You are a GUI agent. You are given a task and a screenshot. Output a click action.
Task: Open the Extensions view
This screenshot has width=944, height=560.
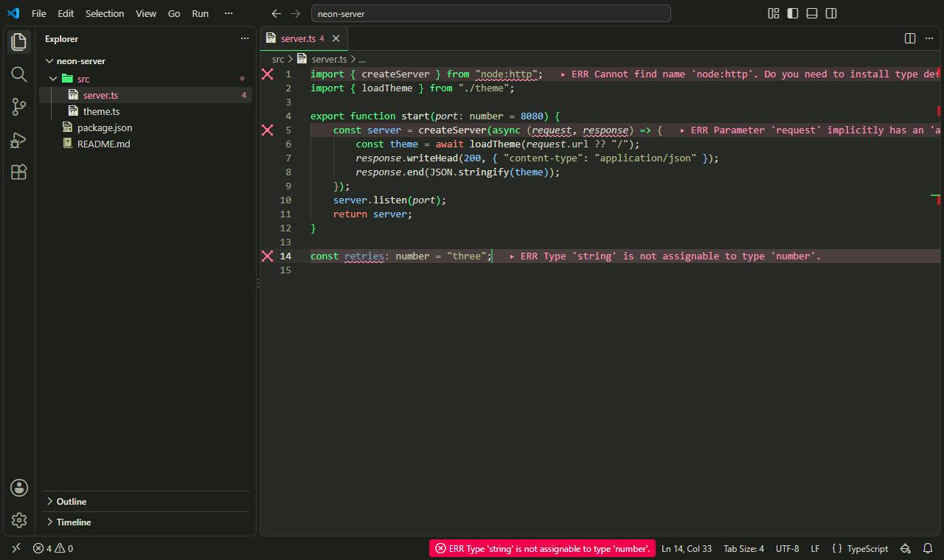[19, 172]
